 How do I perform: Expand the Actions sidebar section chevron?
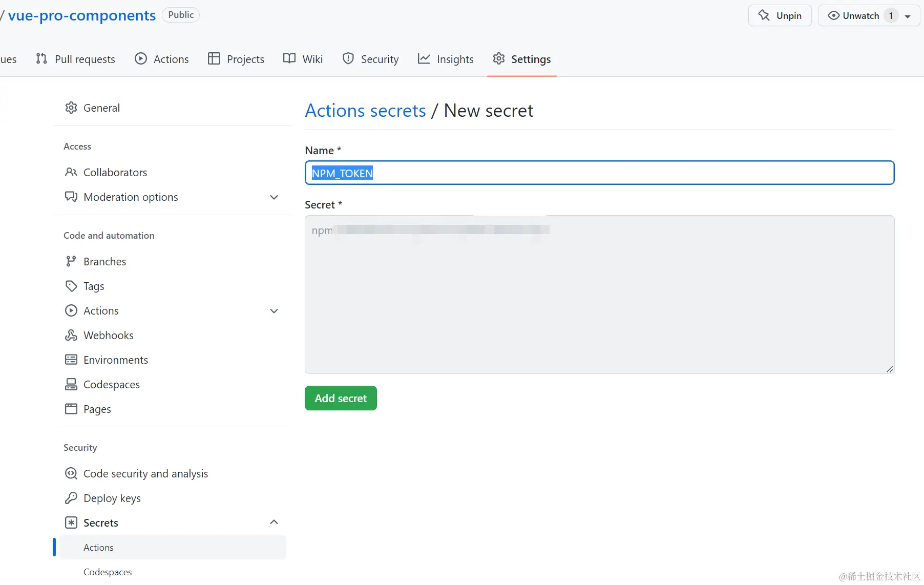tap(274, 311)
